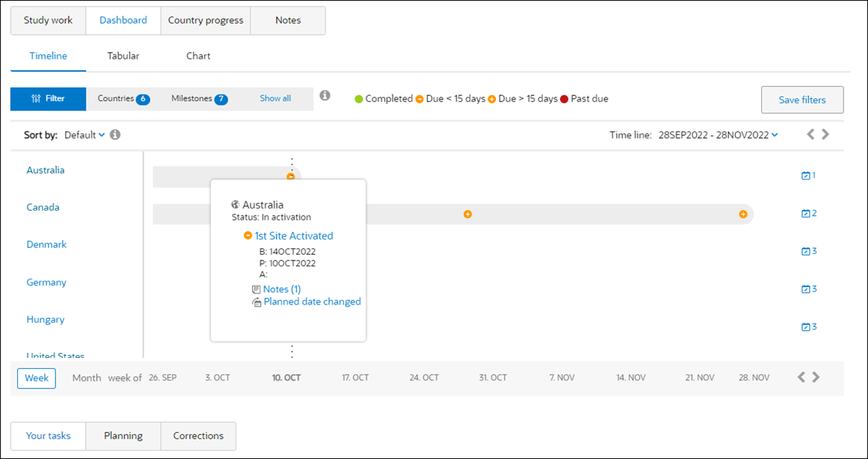Viewport: 868px width, 459px height.
Task: Open Hungary's task calendar icon
Action: 809,326
